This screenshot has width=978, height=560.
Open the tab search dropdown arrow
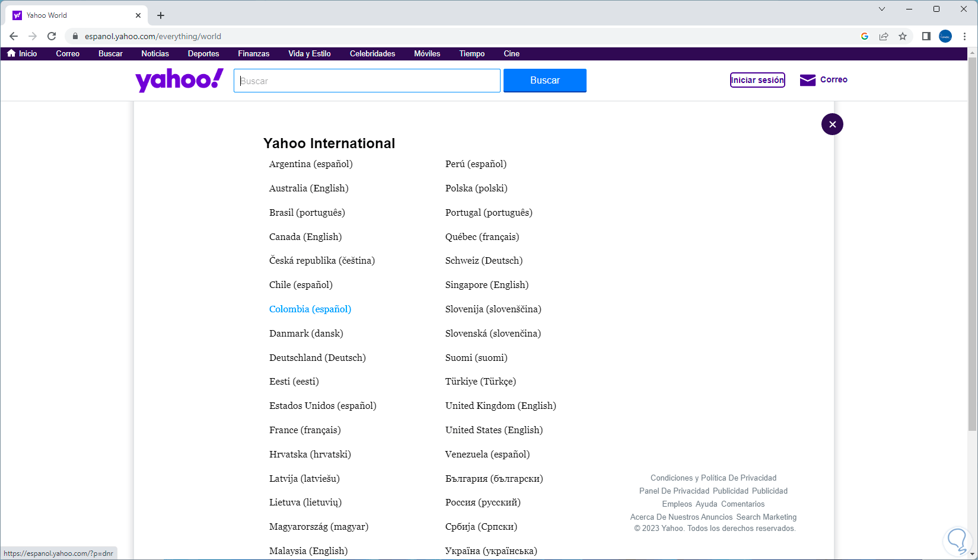click(x=882, y=9)
